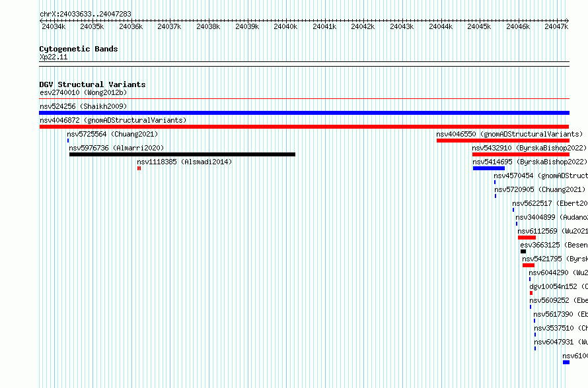
Task: Click the 24045k ruler tick label
Action: point(479,26)
